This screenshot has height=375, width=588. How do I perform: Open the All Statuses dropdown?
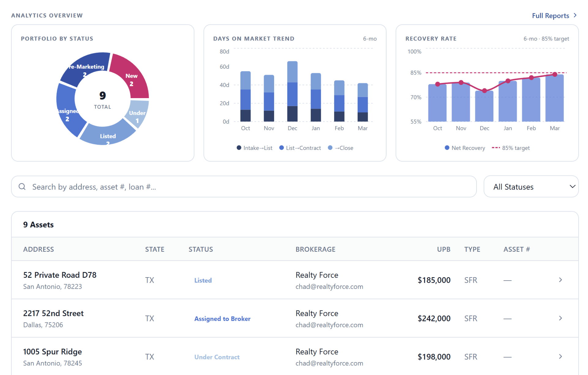tap(531, 186)
